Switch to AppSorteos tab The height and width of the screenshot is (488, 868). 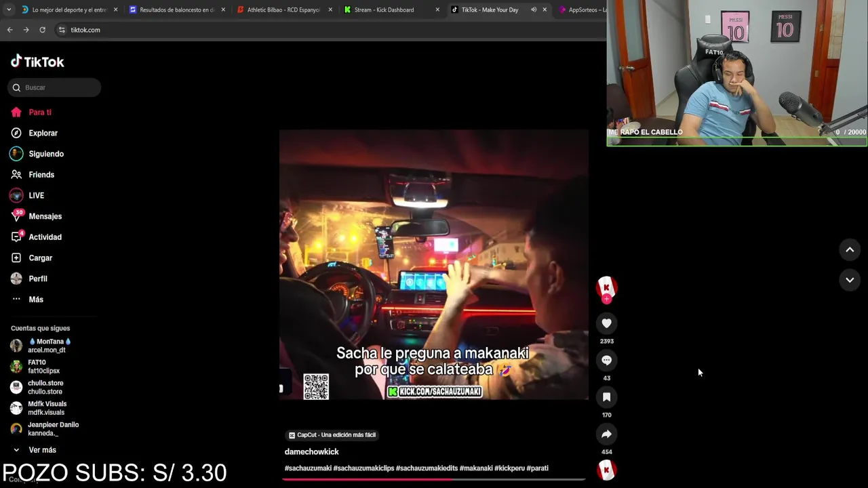coord(583,9)
